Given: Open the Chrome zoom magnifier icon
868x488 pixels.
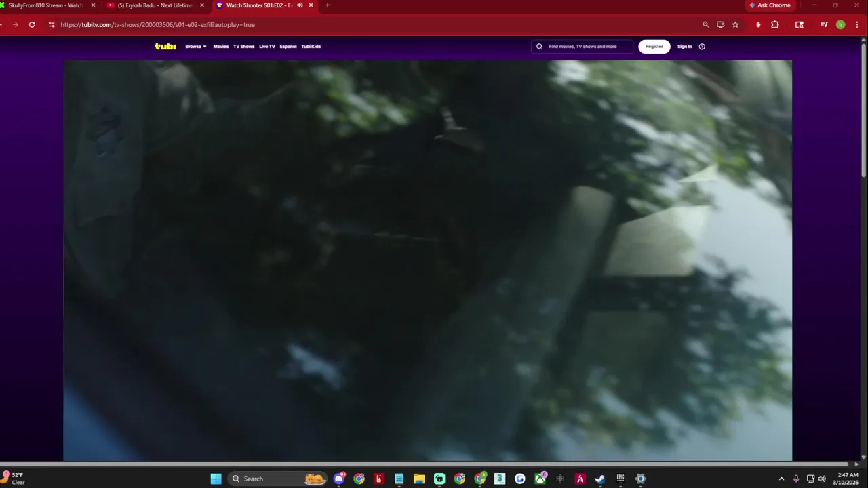Looking at the screenshot, I should [706, 24].
